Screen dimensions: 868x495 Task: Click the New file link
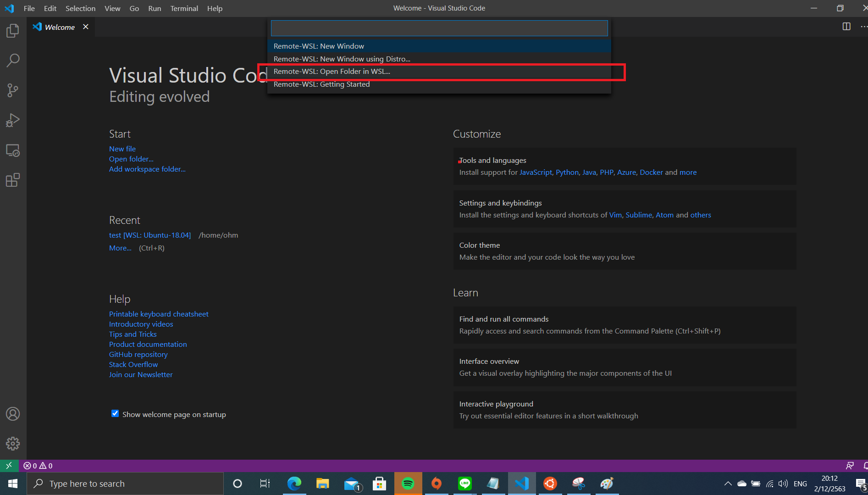coord(122,149)
